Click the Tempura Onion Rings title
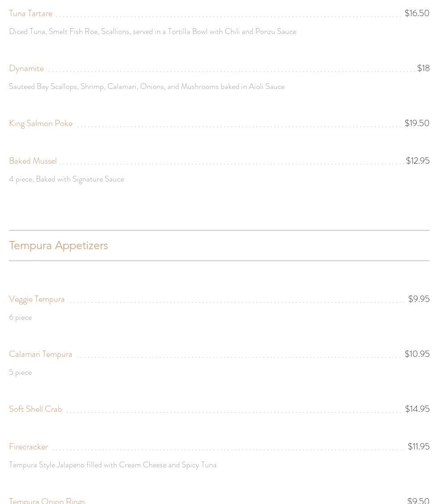The image size is (432, 504). click(x=47, y=501)
